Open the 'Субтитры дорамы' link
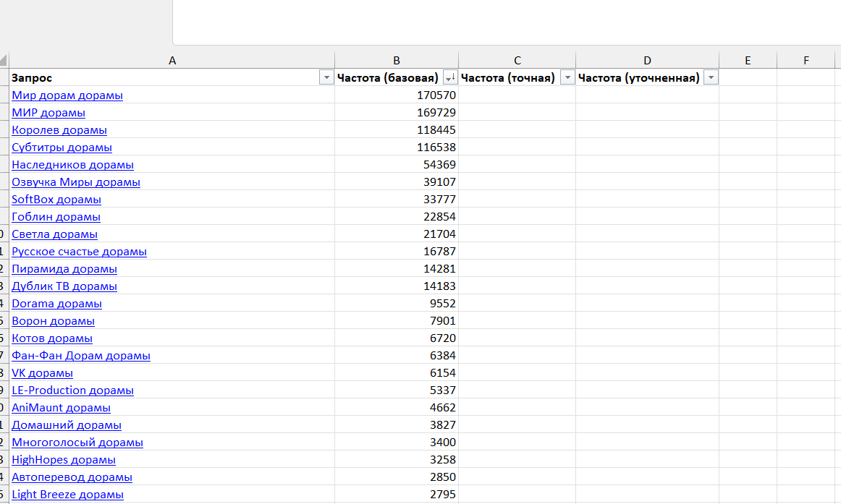The width and height of the screenshot is (841, 504). click(x=62, y=148)
